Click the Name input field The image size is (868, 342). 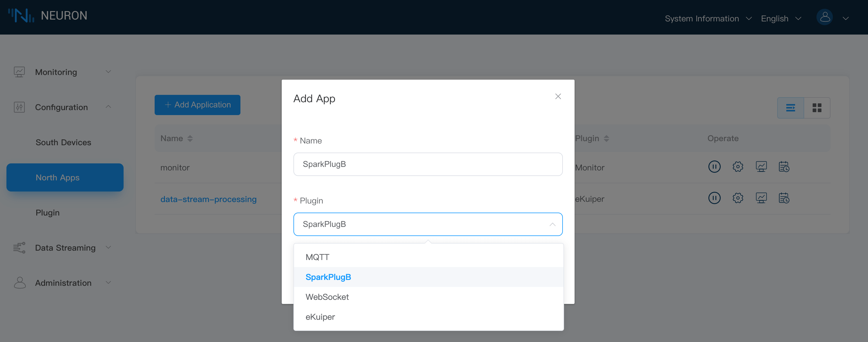pos(428,164)
